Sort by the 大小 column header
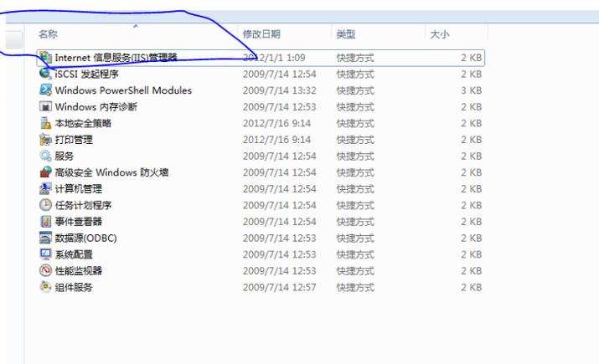 pyautogui.click(x=440, y=34)
